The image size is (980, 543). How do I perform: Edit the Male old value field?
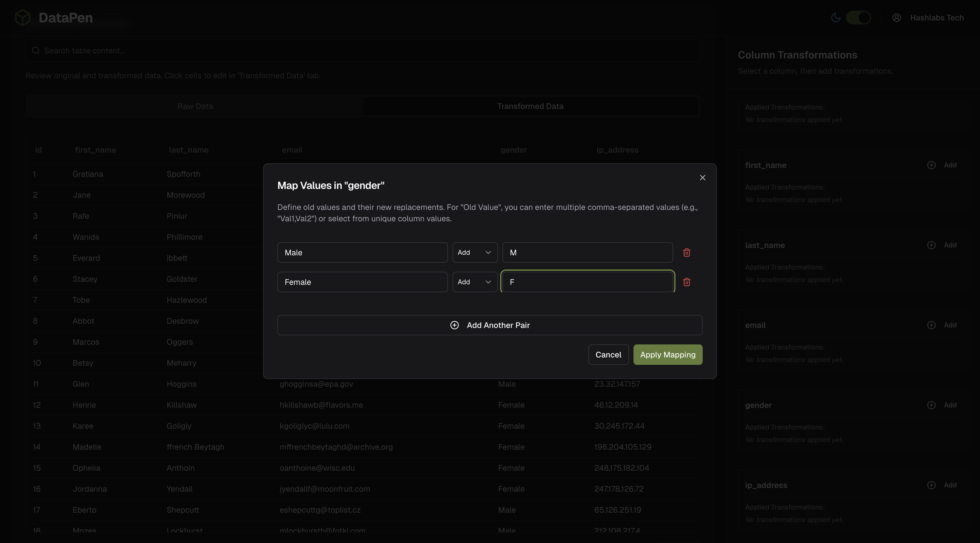(362, 253)
